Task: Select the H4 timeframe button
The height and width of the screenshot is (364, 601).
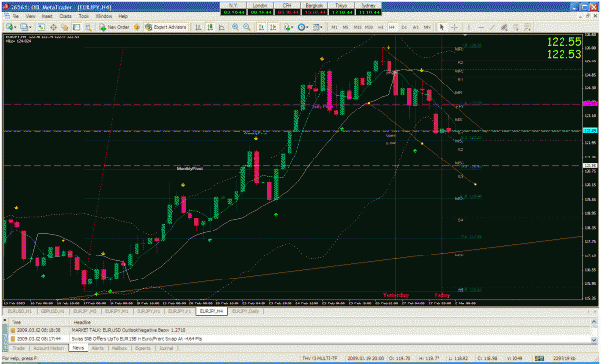Action: [392, 27]
